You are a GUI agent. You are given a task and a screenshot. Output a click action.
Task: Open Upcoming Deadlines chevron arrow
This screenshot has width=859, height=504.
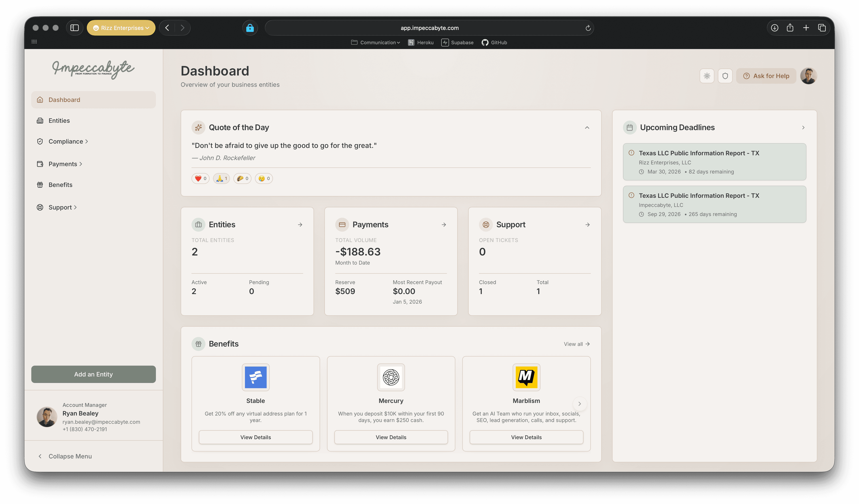coord(803,128)
